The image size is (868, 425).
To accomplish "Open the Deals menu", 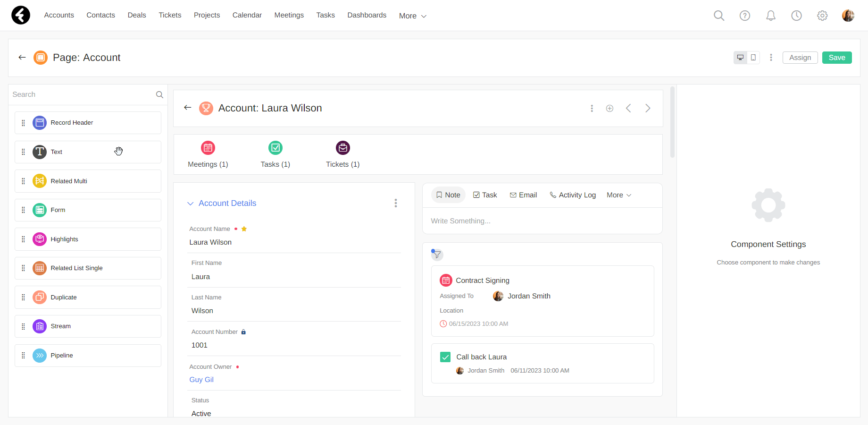I will point(137,15).
